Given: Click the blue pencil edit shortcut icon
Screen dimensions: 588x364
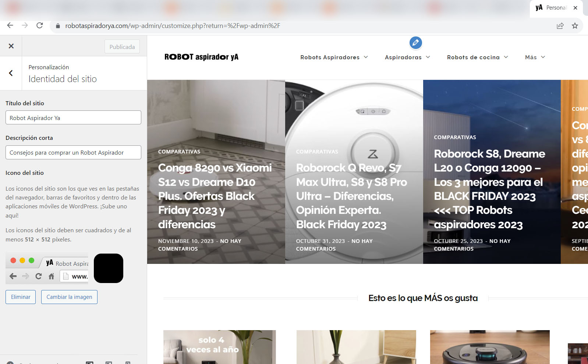Looking at the screenshot, I should tap(415, 43).
